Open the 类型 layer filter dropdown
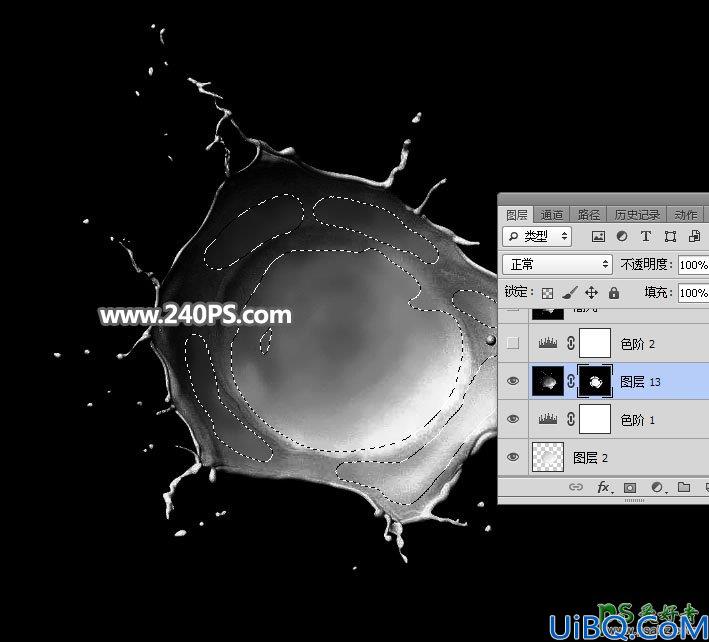This screenshot has height=642, width=709. (537, 236)
